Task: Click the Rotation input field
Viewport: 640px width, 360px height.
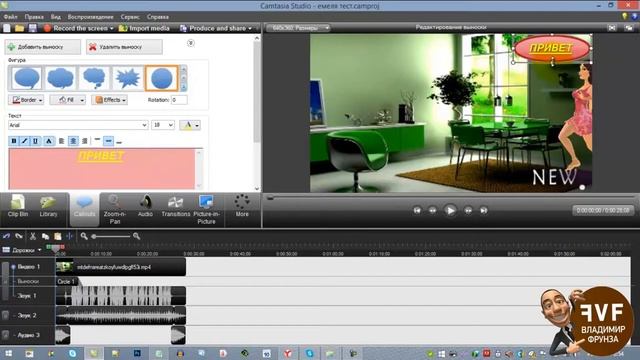Action: click(x=179, y=100)
